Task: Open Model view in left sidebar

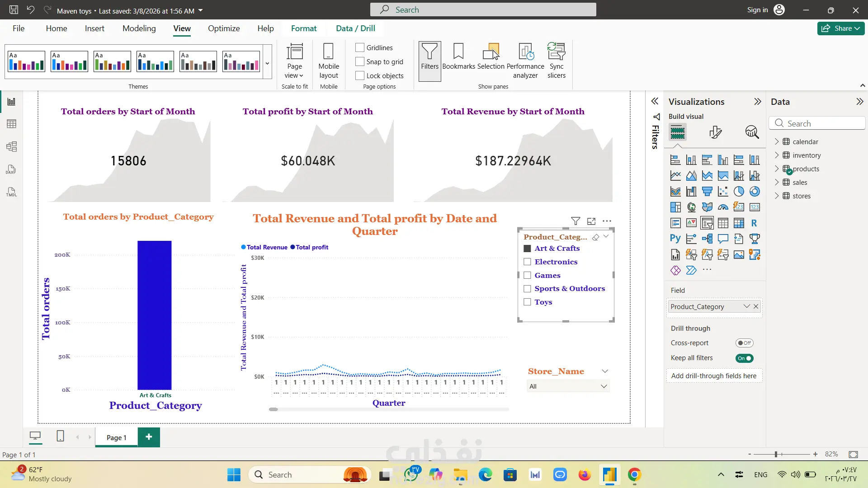Action: pos(12,146)
